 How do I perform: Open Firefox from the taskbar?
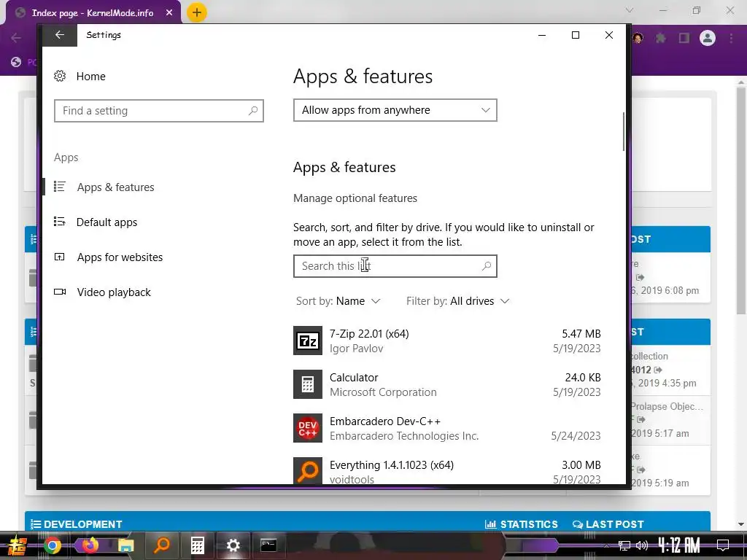[x=90, y=545]
